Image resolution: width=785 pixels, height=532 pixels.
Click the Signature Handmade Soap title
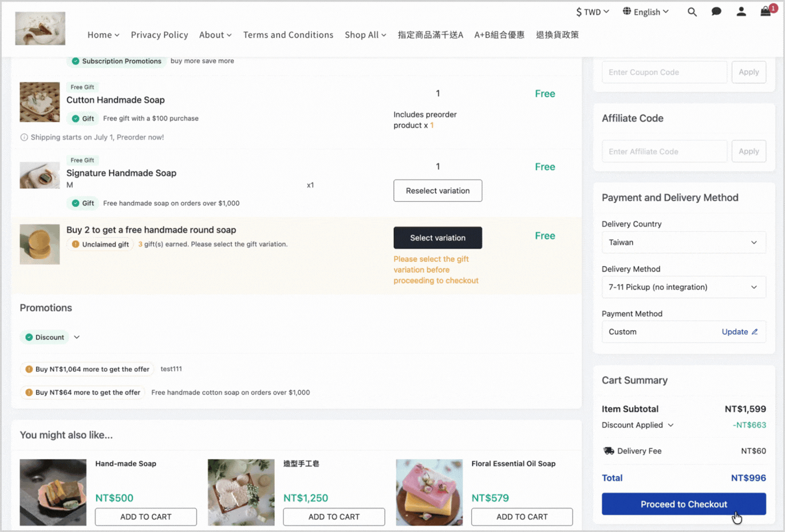coord(121,173)
